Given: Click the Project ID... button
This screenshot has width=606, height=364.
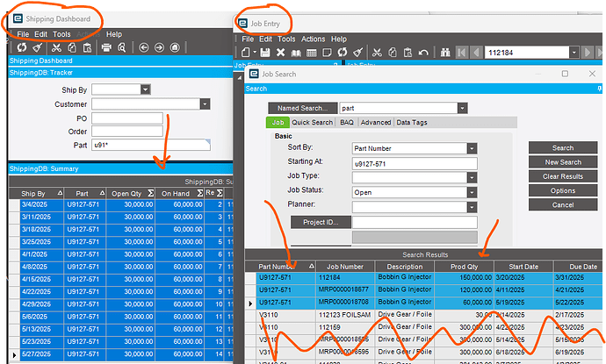Looking at the screenshot, I should pyautogui.click(x=321, y=222).
